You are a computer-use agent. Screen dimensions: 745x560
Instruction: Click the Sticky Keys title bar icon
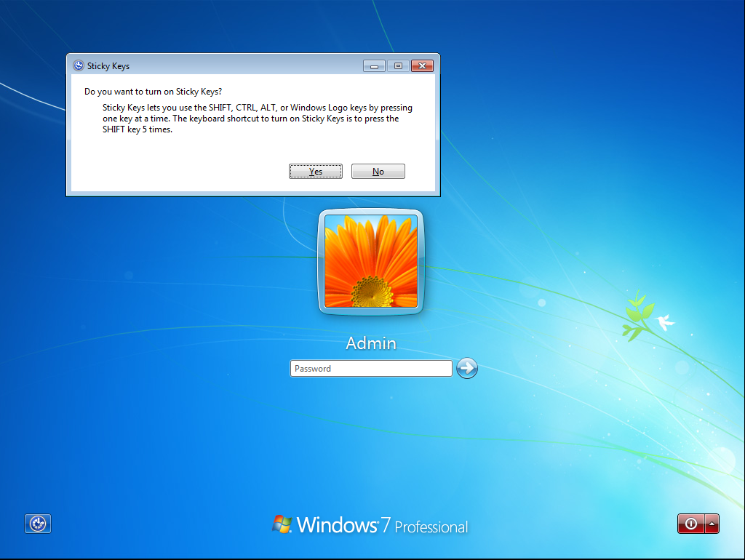79,65
